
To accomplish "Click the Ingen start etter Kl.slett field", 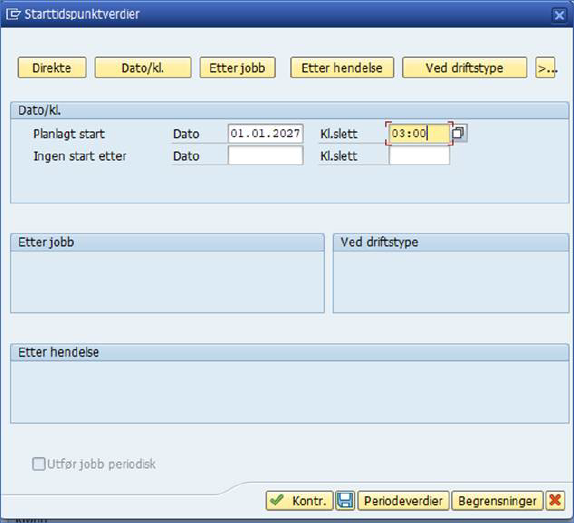I will coord(419,156).
